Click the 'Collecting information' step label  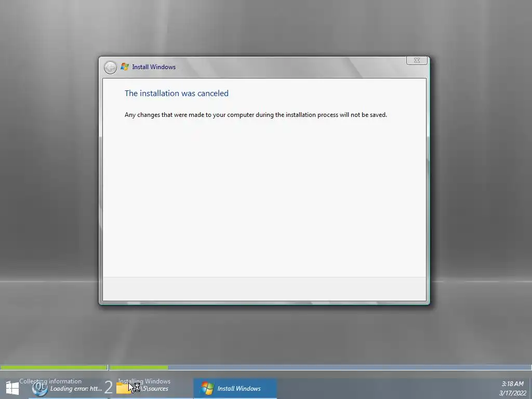(x=50, y=381)
